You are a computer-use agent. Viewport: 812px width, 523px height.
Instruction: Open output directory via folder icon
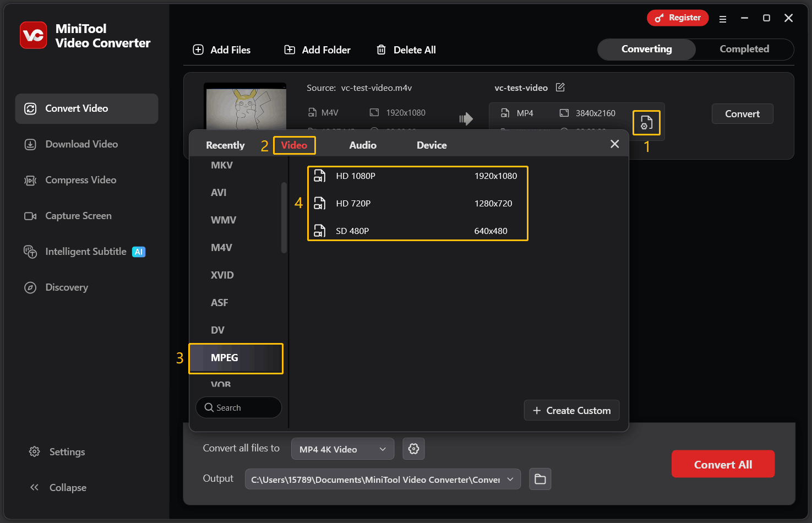tap(540, 479)
